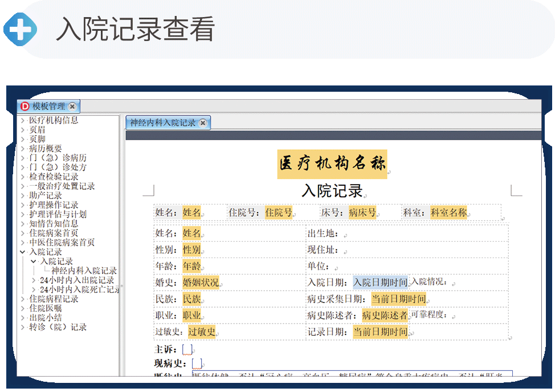Select 出院小结 tree item
This screenshot has width=555, height=392.
click(x=46, y=318)
